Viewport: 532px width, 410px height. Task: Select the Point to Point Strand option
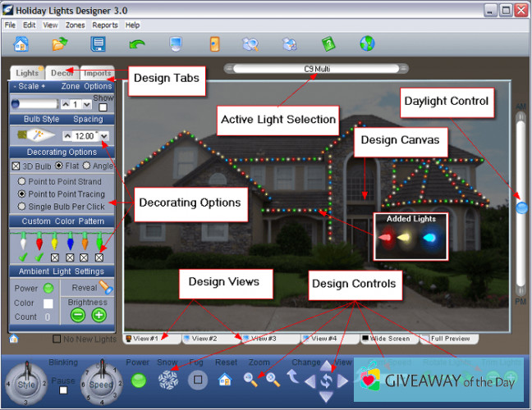click(x=21, y=180)
